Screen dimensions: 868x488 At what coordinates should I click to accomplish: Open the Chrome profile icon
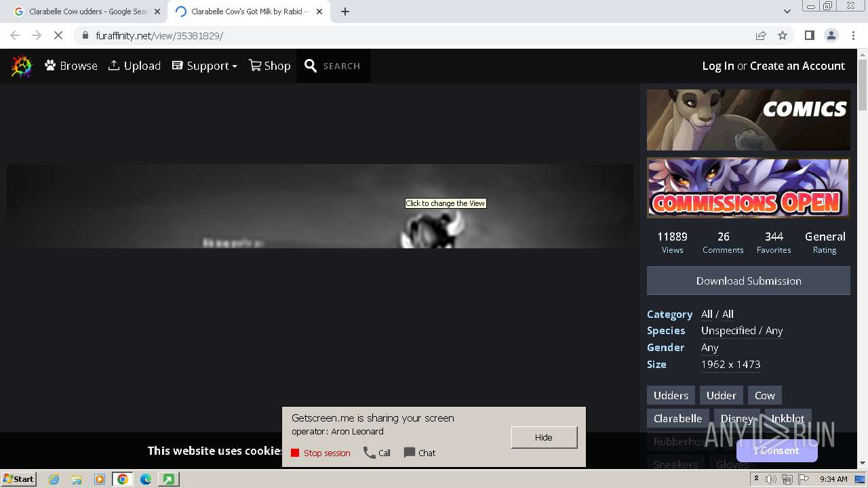tap(831, 35)
